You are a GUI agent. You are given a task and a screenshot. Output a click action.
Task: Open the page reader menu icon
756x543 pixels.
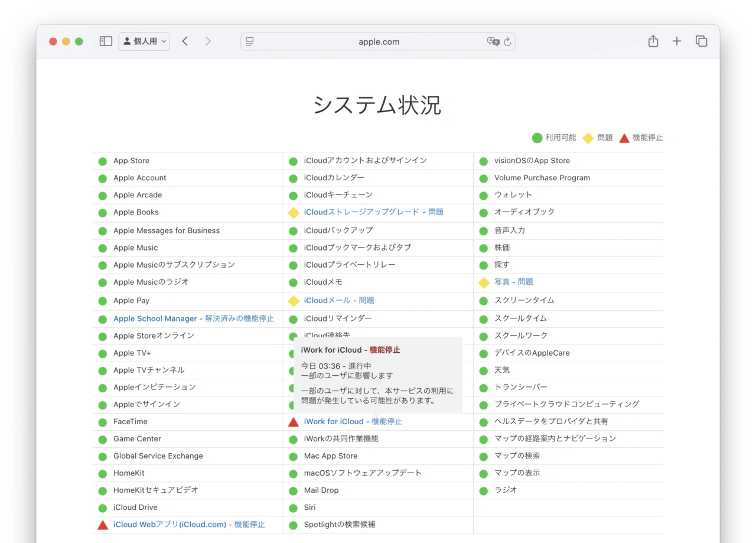click(250, 41)
